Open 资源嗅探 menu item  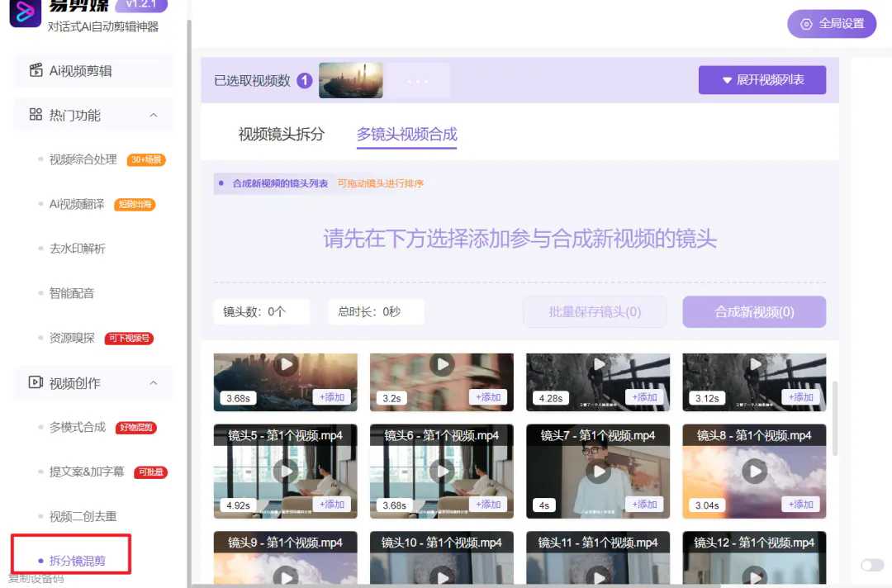(x=72, y=338)
